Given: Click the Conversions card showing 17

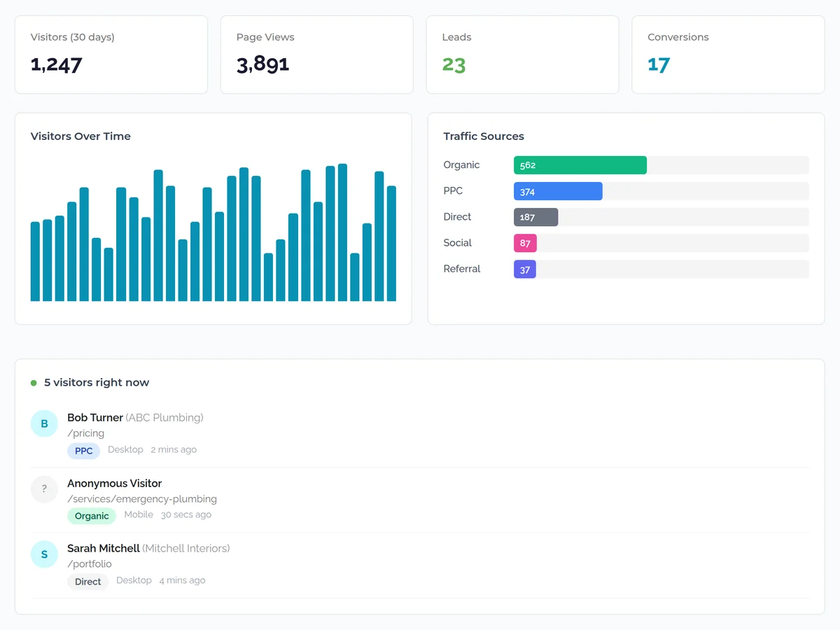Looking at the screenshot, I should (728, 55).
